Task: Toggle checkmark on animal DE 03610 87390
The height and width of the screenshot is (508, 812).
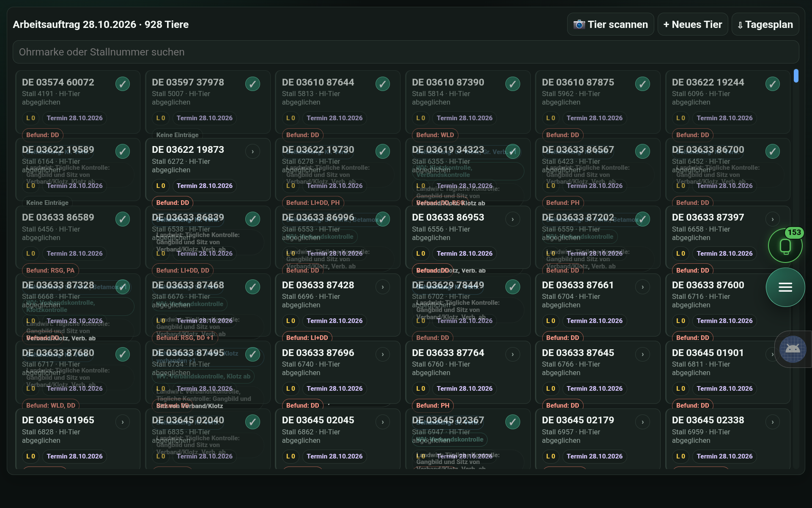Action: [x=513, y=84]
